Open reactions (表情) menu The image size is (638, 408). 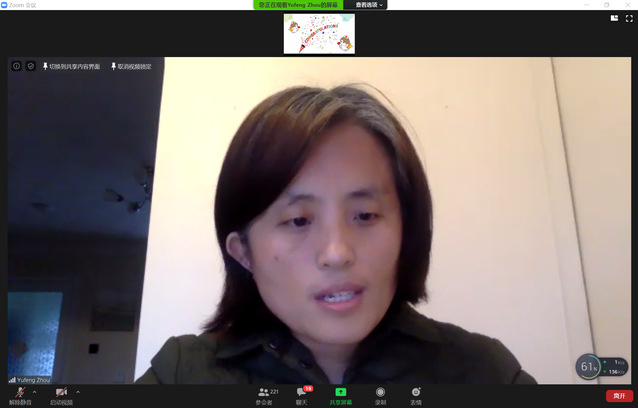tap(415, 392)
